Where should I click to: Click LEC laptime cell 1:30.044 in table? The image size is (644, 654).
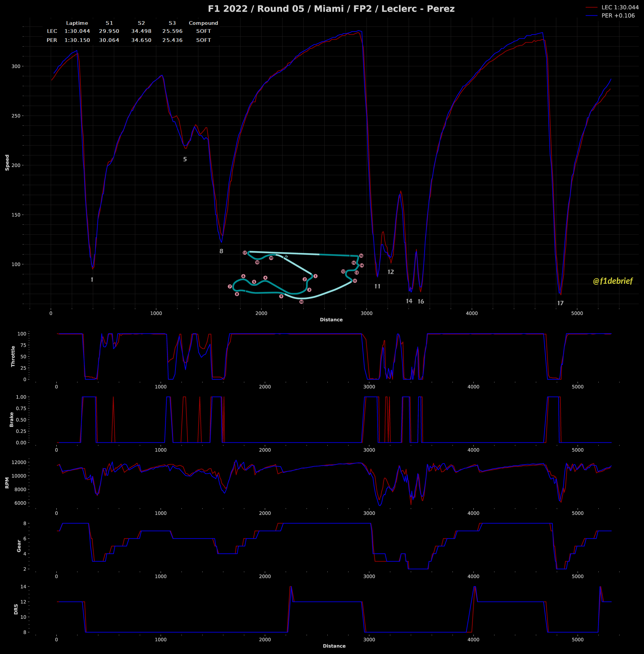tap(77, 31)
